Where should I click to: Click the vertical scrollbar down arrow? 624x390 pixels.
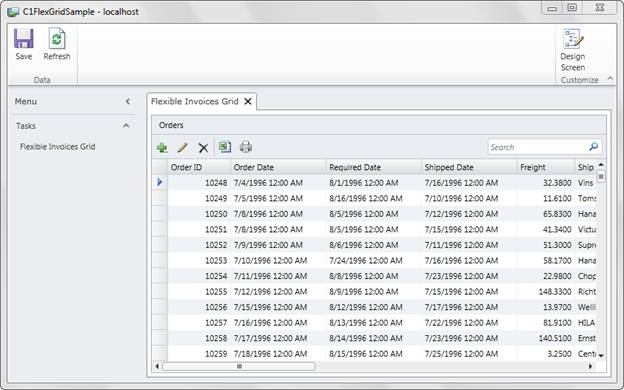[x=601, y=355]
